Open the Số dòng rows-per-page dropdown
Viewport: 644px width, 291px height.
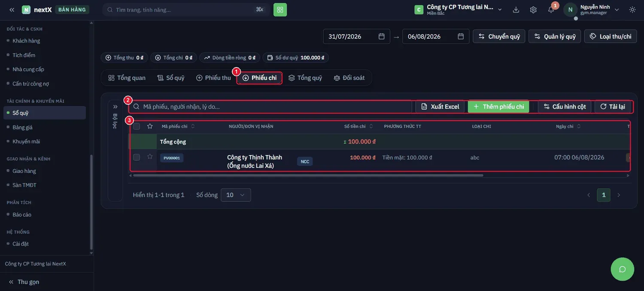click(x=236, y=195)
